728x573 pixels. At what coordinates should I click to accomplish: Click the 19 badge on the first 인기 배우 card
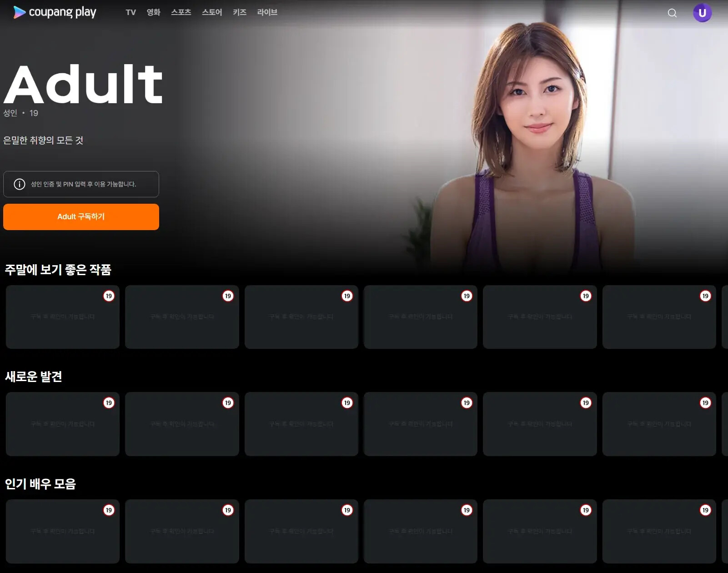109,510
